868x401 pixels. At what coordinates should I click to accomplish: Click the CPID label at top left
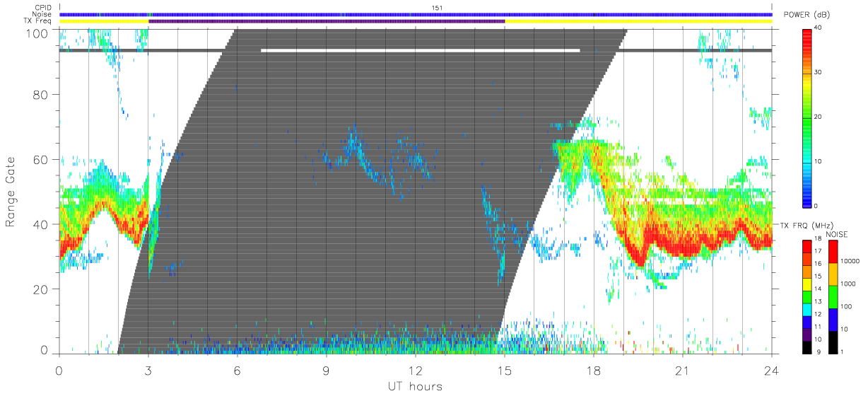[x=44, y=8]
